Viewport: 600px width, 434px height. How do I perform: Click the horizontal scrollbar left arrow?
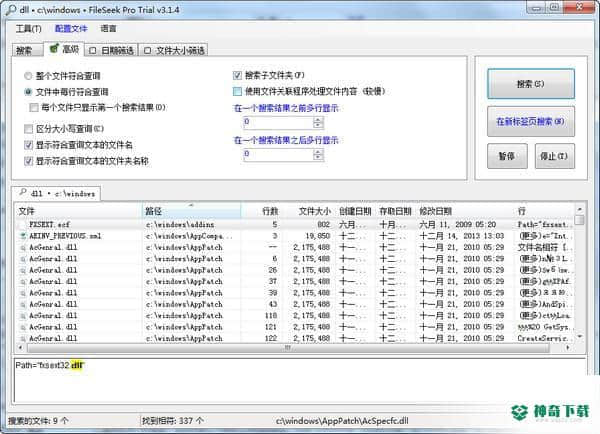[x=20, y=348]
